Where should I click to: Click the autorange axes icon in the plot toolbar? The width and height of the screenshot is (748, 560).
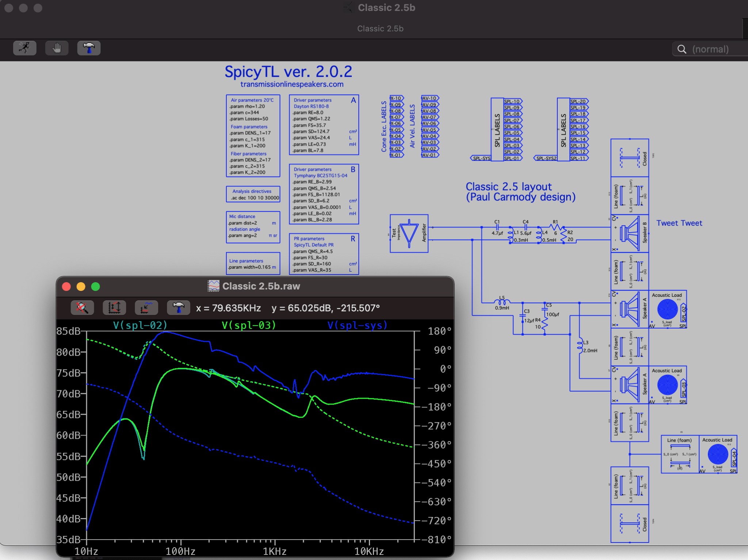(x=114, y=308)
